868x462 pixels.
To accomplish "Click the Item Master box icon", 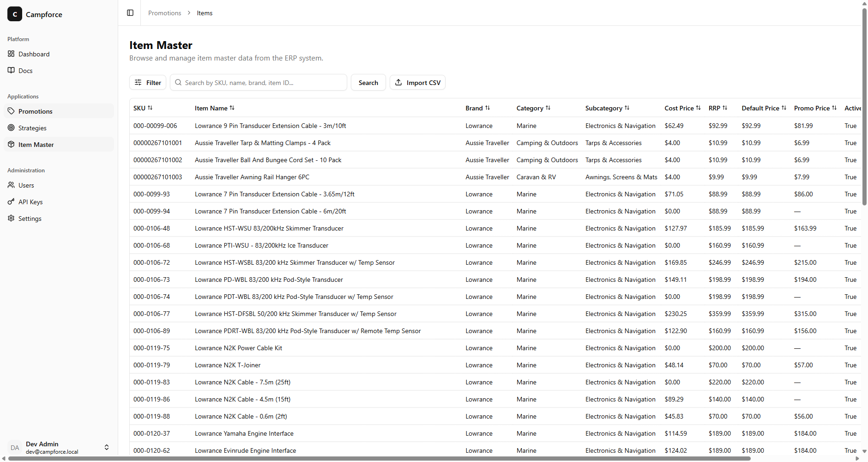I will click(x=11, y=145).
